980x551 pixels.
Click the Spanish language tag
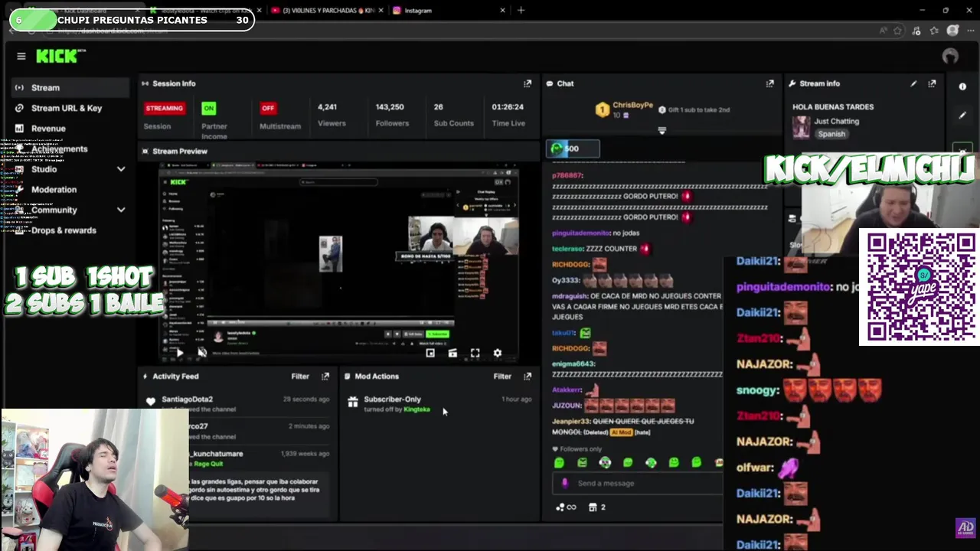point(831,134)
